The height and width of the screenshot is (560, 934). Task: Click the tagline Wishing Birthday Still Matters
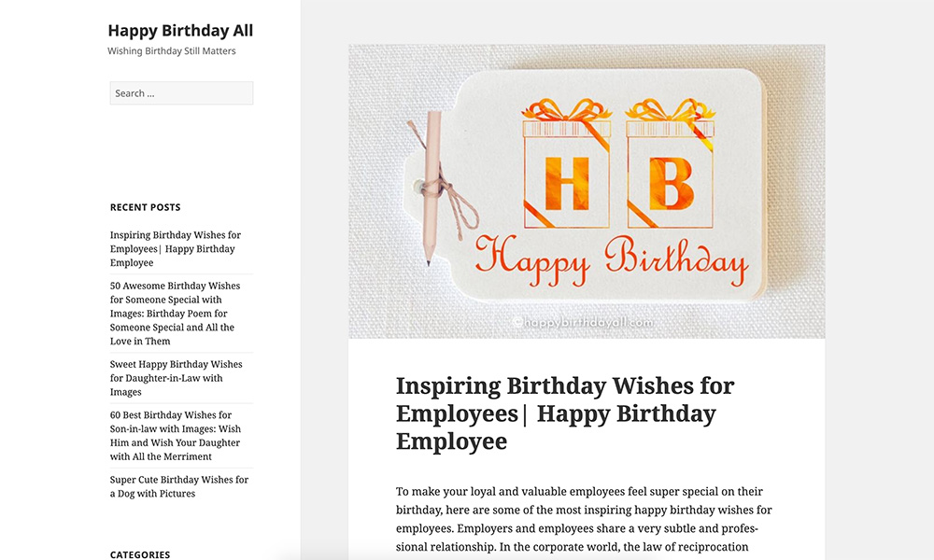172,51
